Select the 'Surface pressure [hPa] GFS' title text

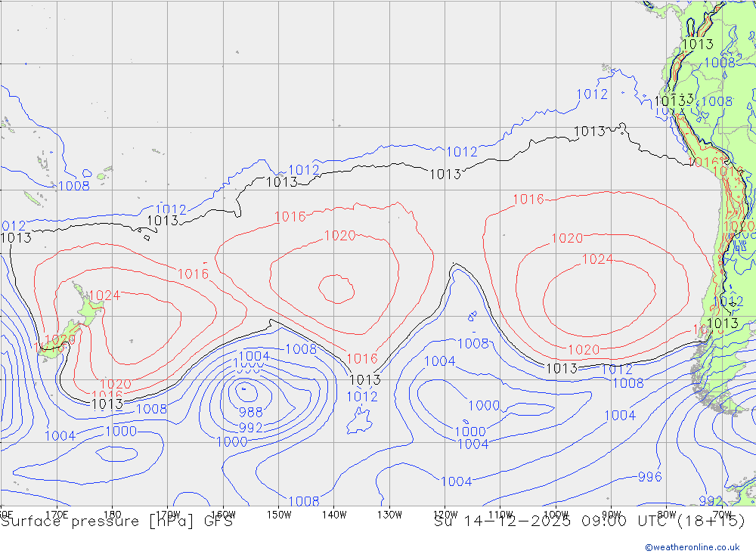pyautogui.click(x=116, y=522)
